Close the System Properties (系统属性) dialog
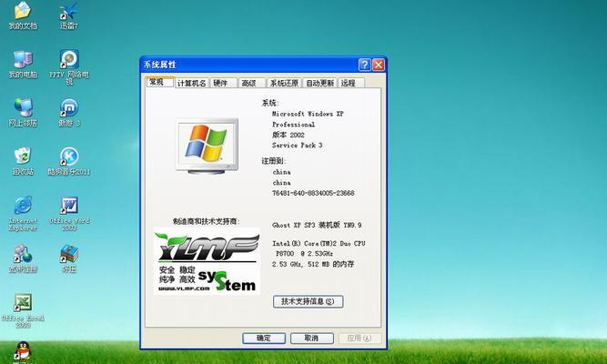The height and width of the screenshot is (364, 607). pyautogui.click(x=379, y=65)
